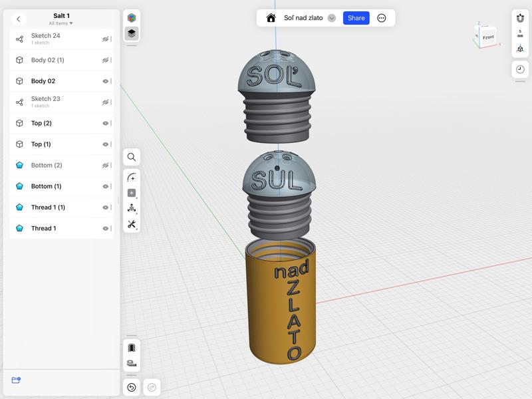Open the measurement tape tool

pos(132,363)
